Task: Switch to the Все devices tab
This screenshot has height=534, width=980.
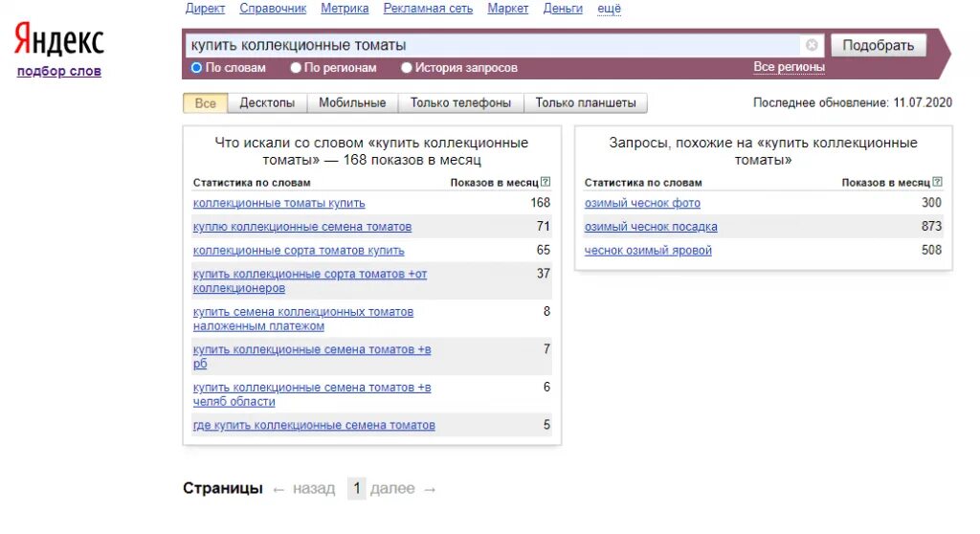Action: point(205,103)
